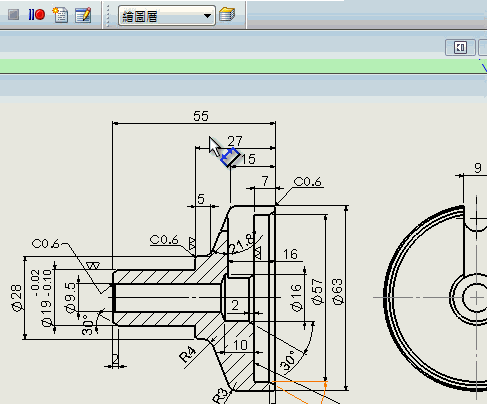Select the Ø28 diameter dimension
Image resolution: width=487 pixels, height=404 pixels.
[x=16, y=298]
